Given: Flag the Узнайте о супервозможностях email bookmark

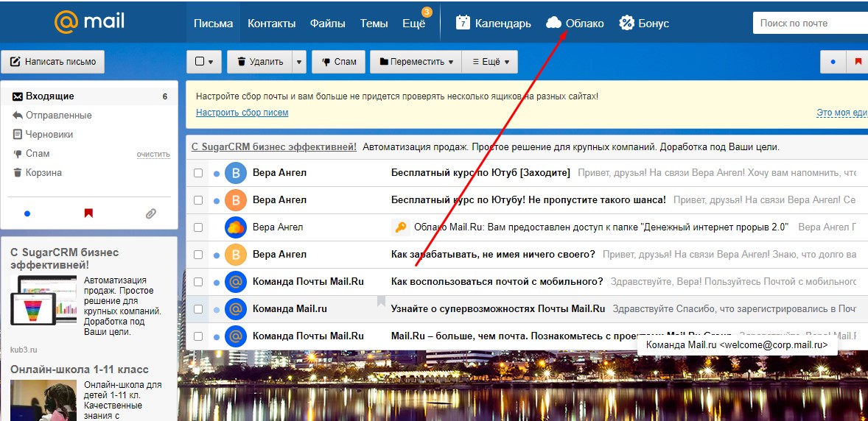Looking at the screenshot, I should (x=382, y=301).
